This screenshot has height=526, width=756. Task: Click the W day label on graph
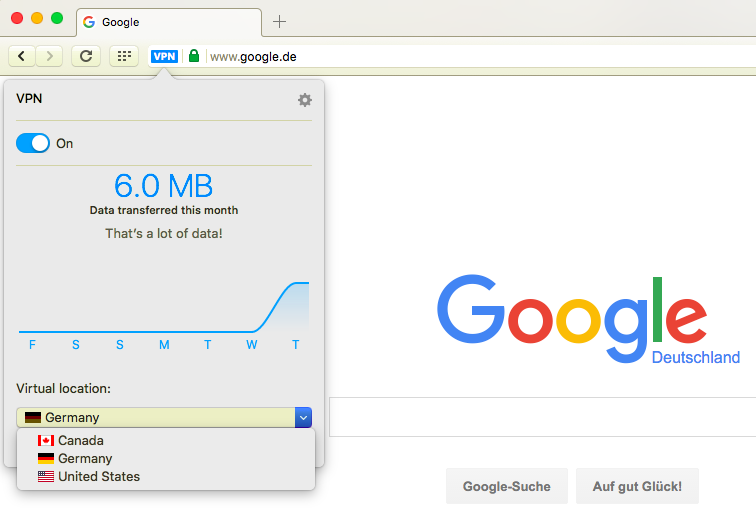click(252, 345)
